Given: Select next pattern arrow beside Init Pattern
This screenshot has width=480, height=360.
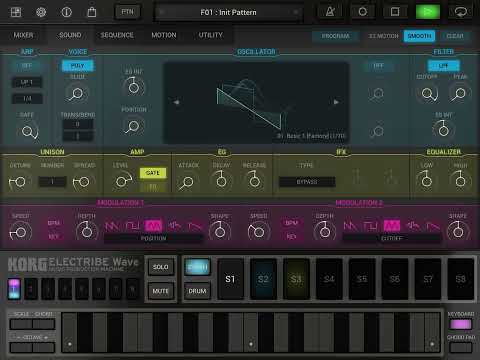Looking at the screenshot, I should click(295, 12).
